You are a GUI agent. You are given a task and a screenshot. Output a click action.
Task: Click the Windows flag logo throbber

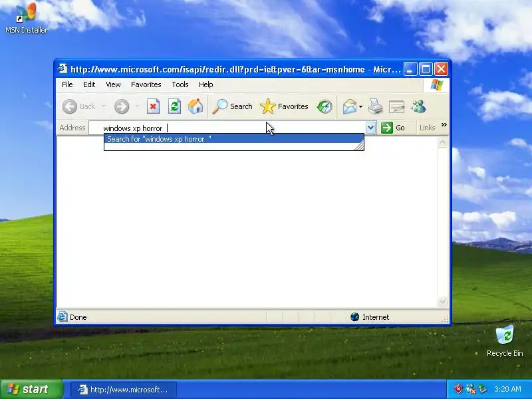[x=437, y=85]
